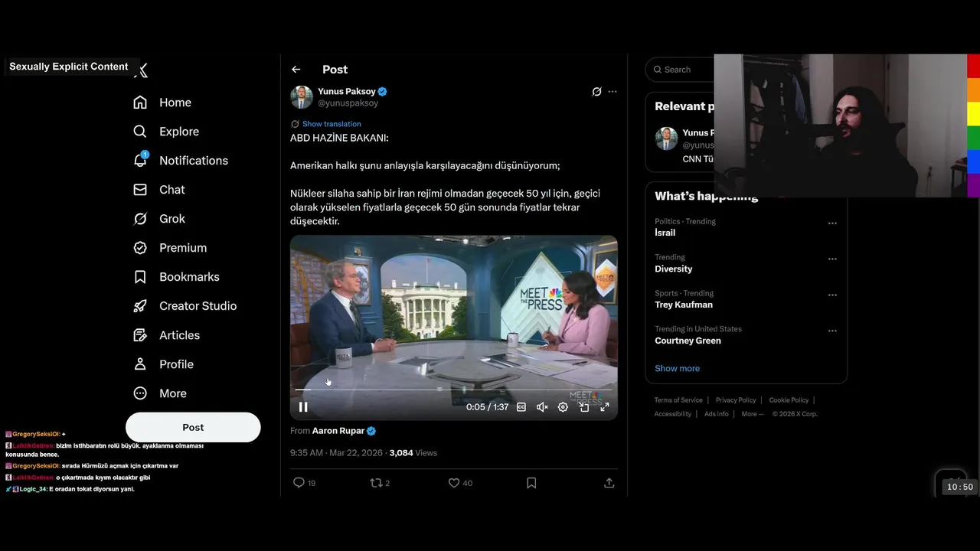
Task: Open the Cookie Policy link
Action: click(x=789, y=400)
